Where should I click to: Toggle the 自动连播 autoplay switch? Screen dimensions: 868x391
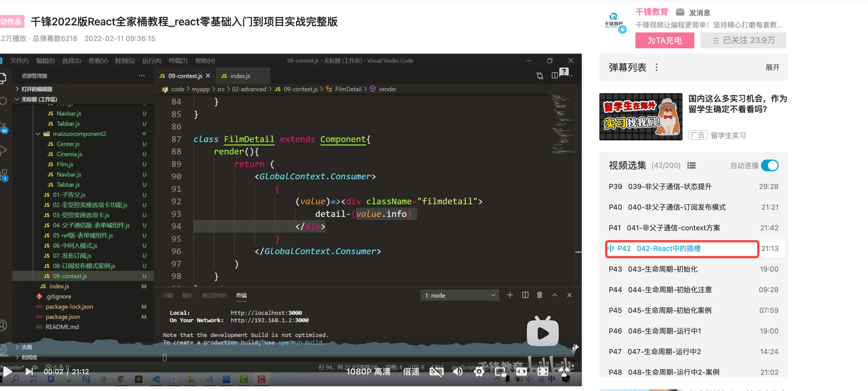(770, 165)
